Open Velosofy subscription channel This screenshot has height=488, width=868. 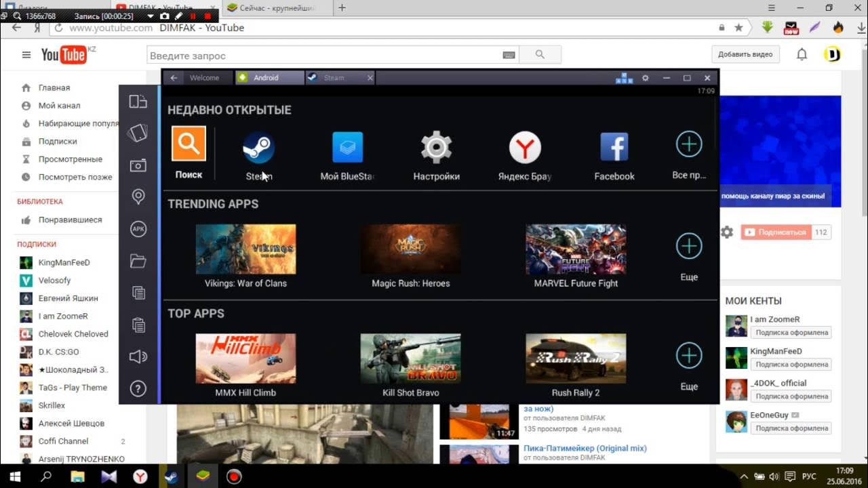pos(54,280)
